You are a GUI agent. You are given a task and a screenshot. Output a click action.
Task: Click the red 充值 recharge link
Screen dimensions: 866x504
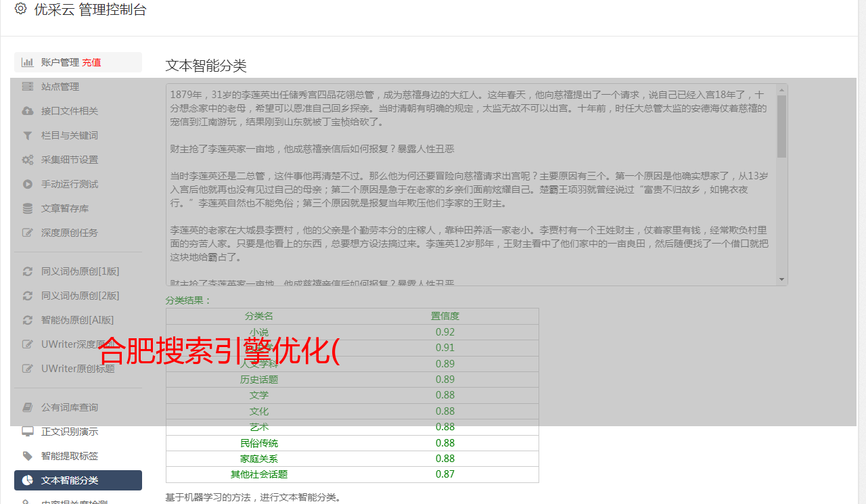[x=91, y=62]
